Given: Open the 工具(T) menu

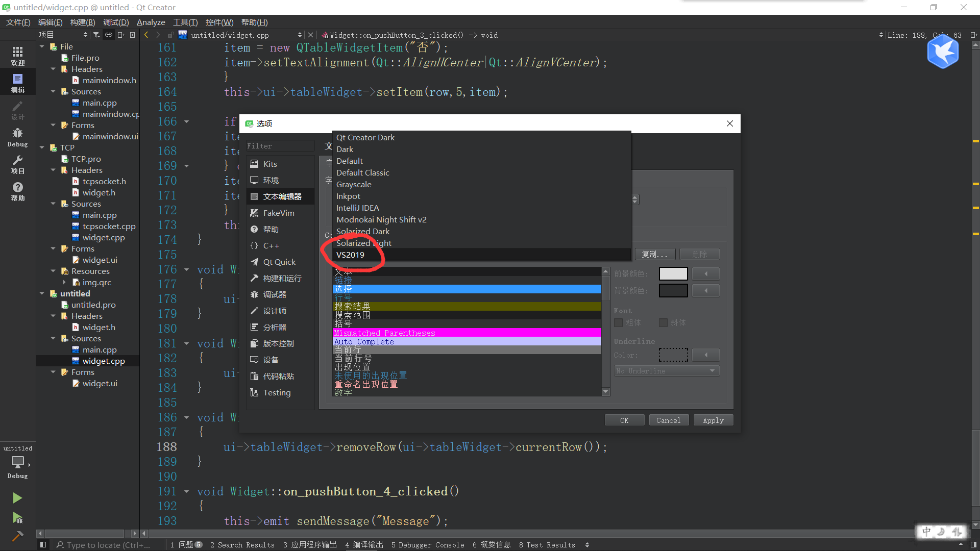Looking at the screenshot, I should [x=185, y=22].
